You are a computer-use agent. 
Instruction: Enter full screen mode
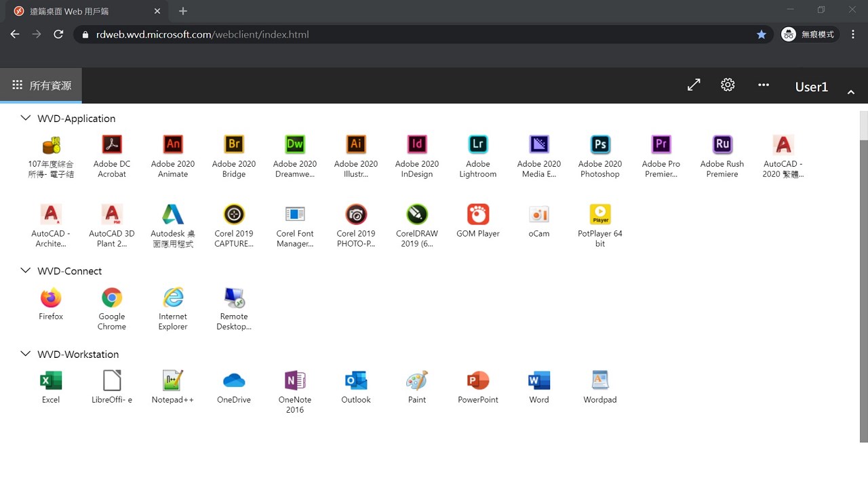point(694,85)
